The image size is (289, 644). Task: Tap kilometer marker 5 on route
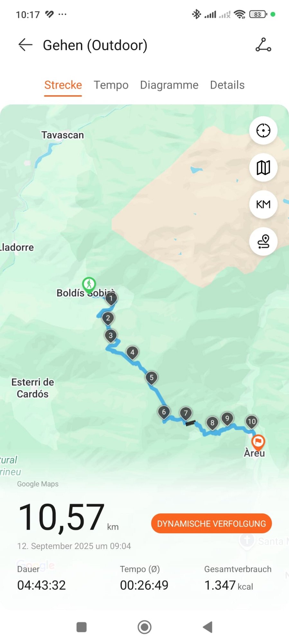tap(151, 378)
